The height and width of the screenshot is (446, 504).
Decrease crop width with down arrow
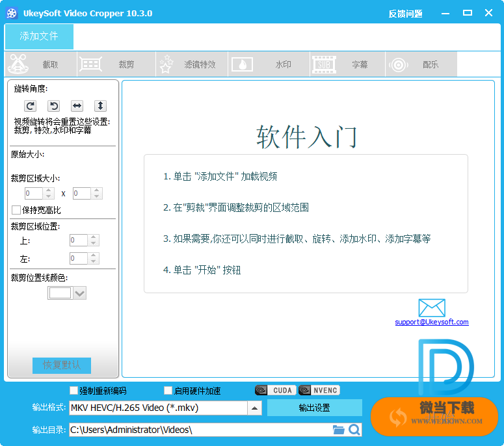pyautogui.click(x=48, y=196)
